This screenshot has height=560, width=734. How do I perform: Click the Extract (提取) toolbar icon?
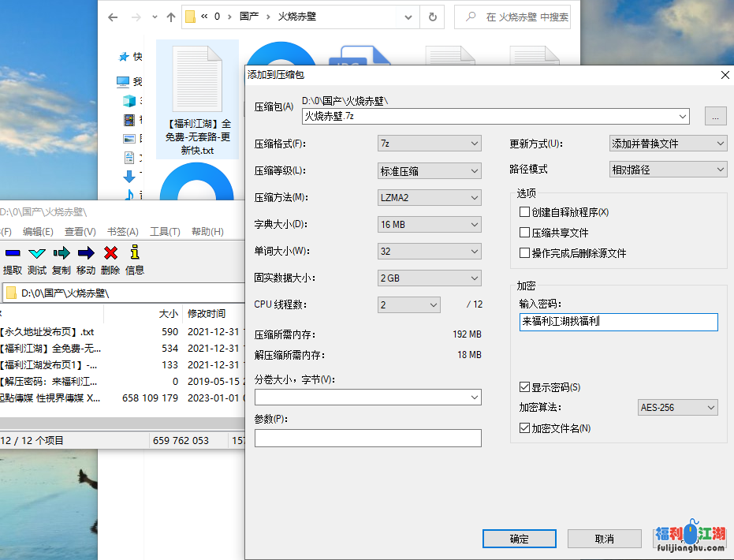(13, 253)
